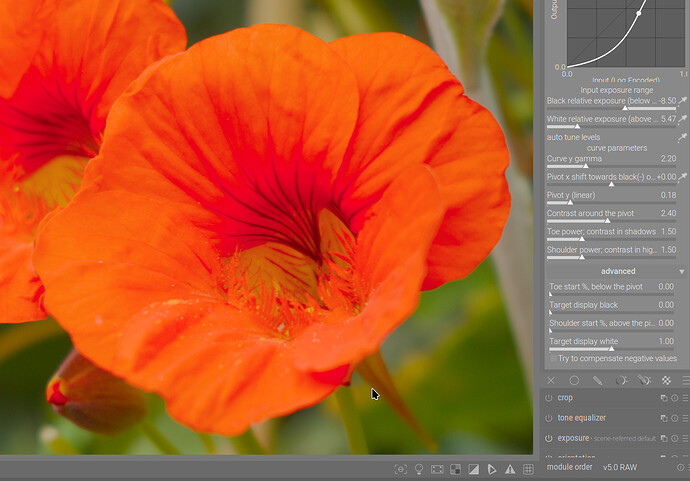690x481 pixels.
Task: Toggle focus peaking icon in bottom toolbar
Action: pyautogui.click(x=401, y=468)
